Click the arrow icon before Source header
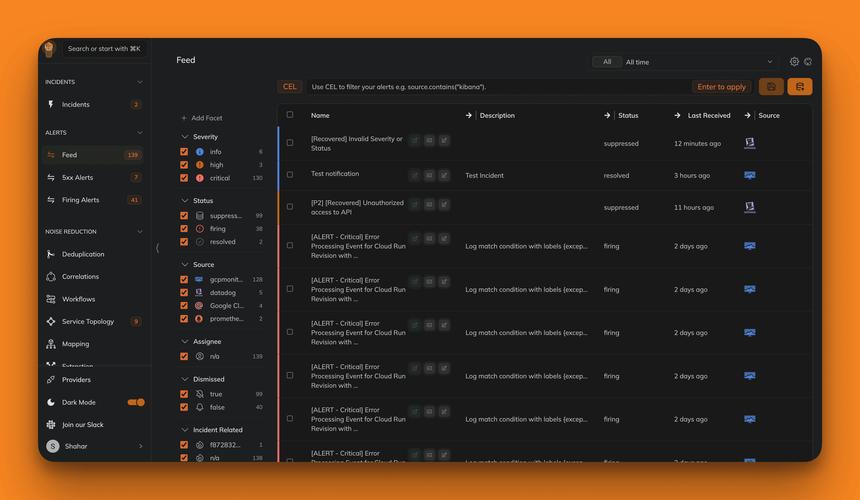Screen dimensions: 860x500 (x=748, y=115)
